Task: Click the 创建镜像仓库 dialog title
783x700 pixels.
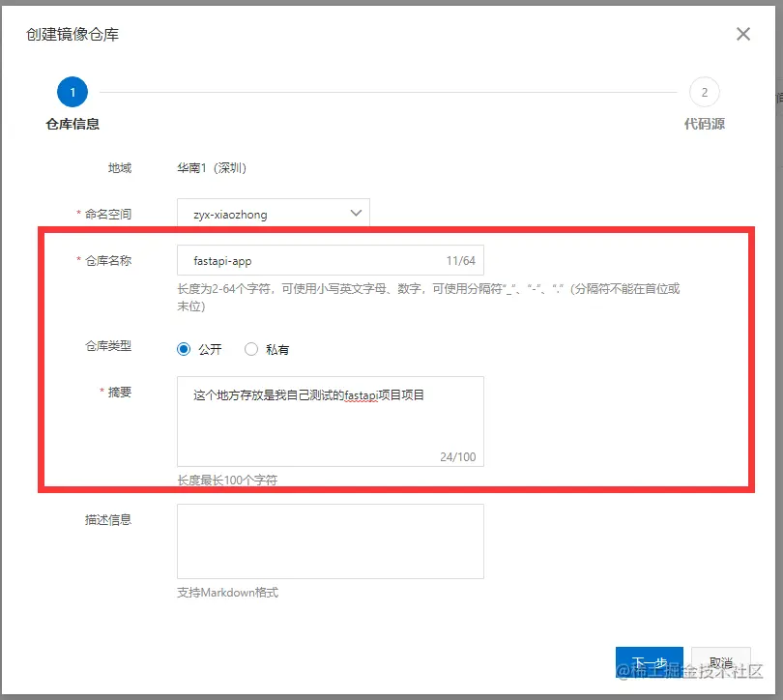Action: click(x=72, y=35)
